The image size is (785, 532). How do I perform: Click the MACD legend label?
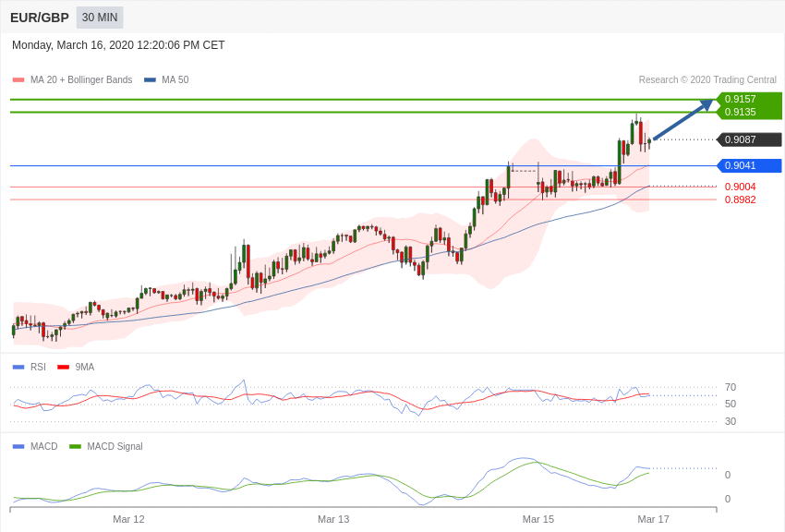(x=44, y=446)
